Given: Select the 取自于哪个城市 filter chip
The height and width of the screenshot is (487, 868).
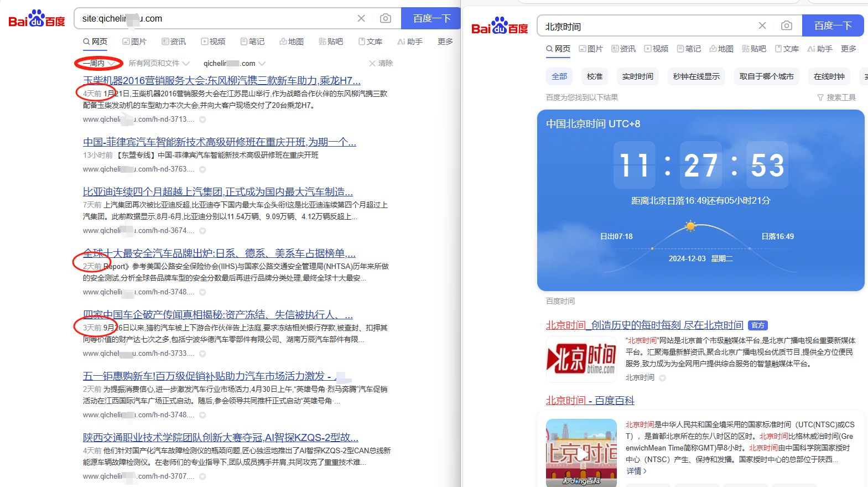Looking at the screenshot, I should [x=767, y=76].
